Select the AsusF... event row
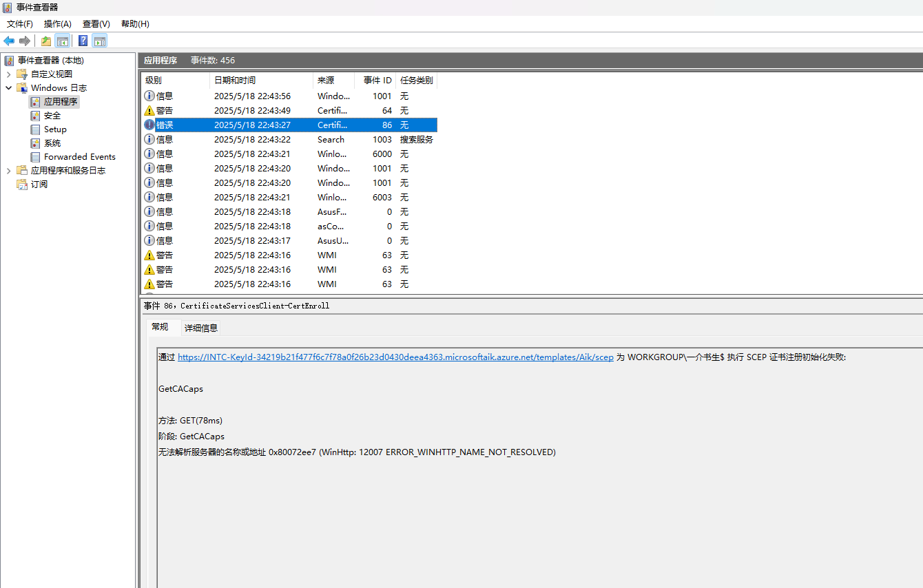 pos(289,211)
